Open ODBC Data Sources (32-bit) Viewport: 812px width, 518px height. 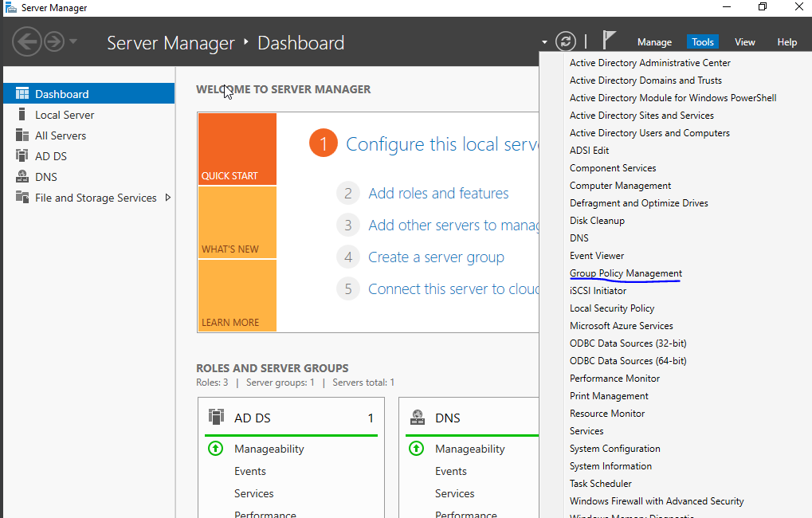point(628,343)
